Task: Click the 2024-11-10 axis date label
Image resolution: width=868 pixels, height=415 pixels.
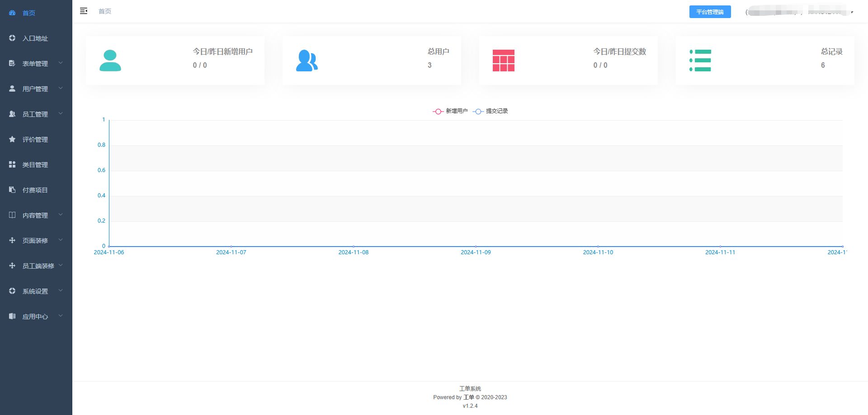Action: (x=598, y=252)
